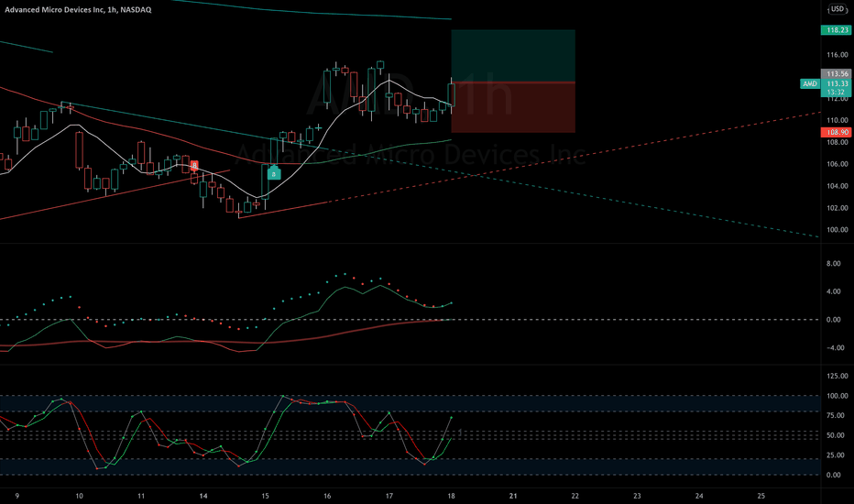Screen dimensions: 854x504
Task: Click the current price label 113.33
Action: [x=837, y=83]
